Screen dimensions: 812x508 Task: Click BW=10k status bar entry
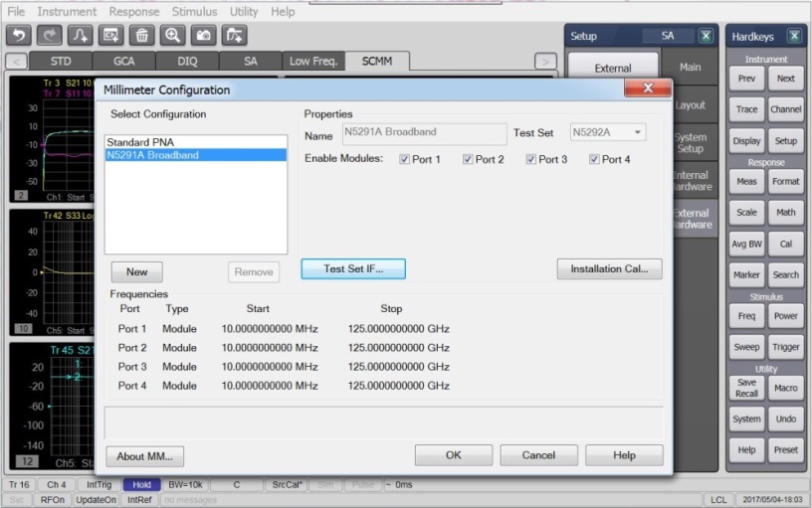pyautogui.click(x=185, y=485)
